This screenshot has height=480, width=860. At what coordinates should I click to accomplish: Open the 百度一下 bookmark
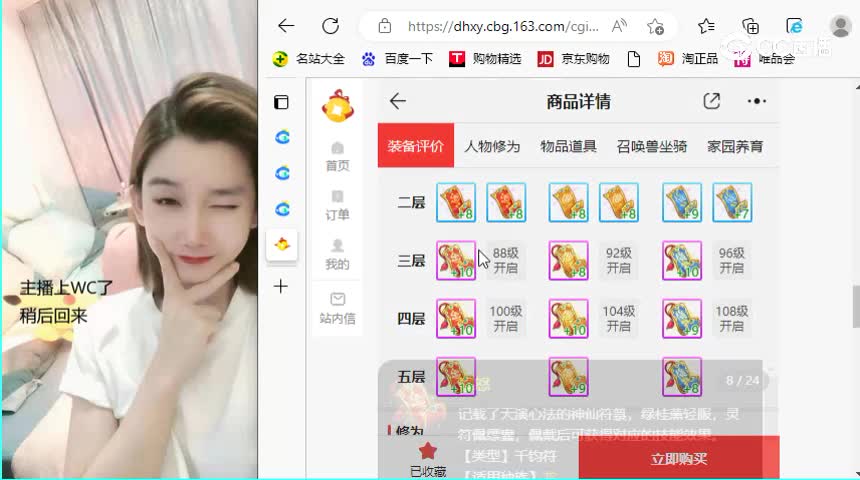397,59
